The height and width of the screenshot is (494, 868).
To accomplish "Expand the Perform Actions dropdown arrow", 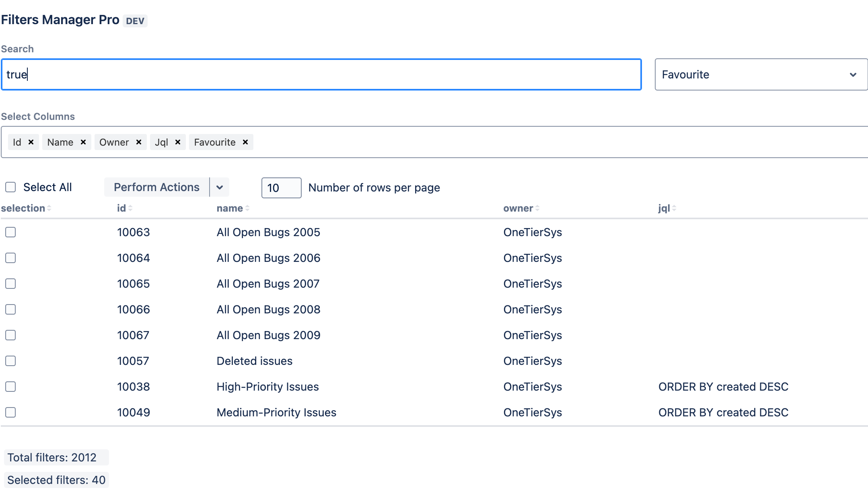I will [x=220, y=187].
